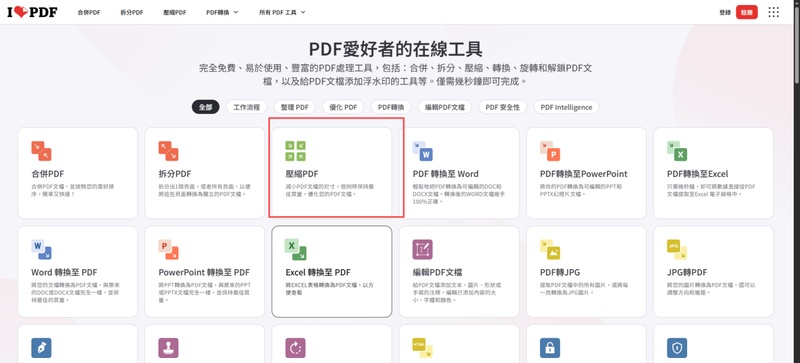Click the 合併PDF card title
This screenshot has height=363, width=800.
pos(47,174)
